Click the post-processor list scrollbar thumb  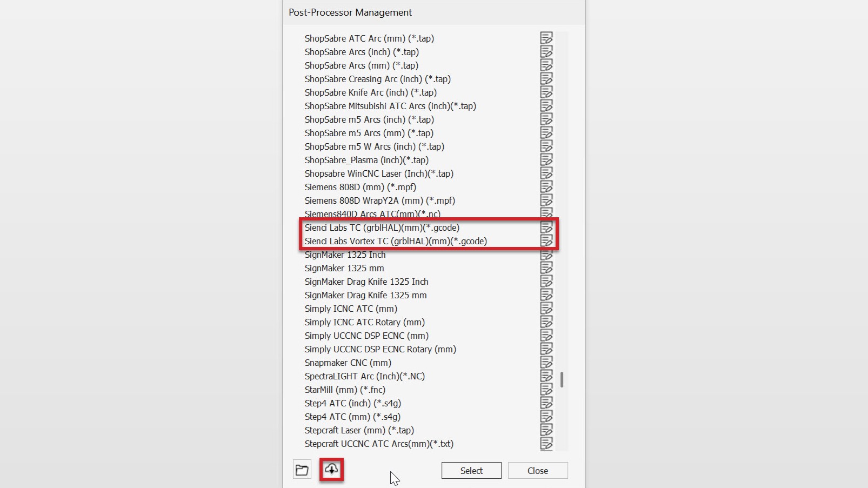tap(562, 379)
